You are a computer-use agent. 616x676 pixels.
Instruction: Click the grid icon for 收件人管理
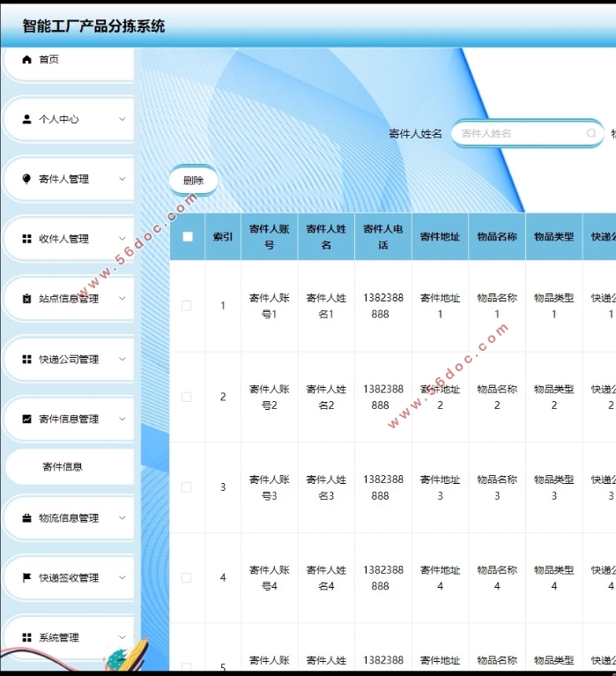[x=26, y=239]
